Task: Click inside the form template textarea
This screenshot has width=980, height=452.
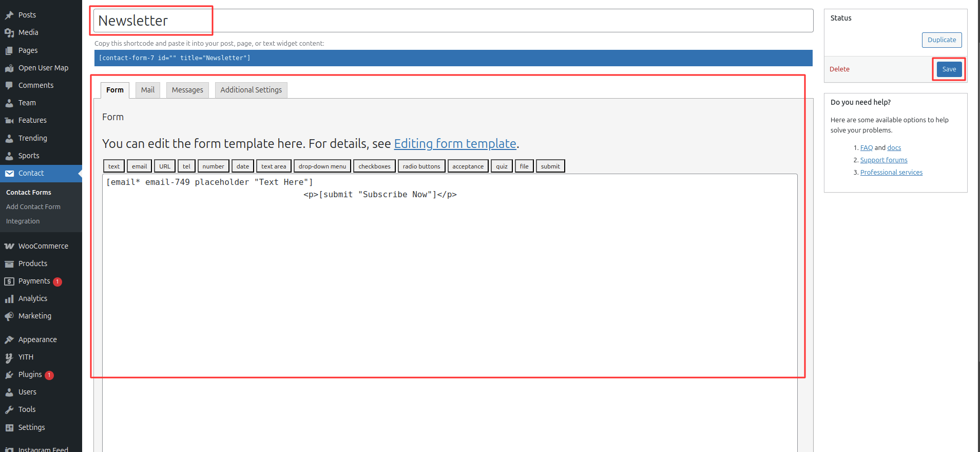Action: (450, 313)
